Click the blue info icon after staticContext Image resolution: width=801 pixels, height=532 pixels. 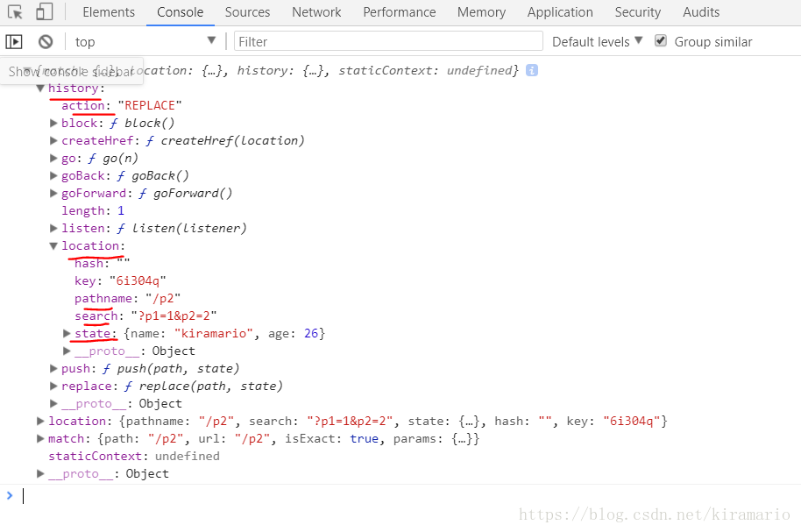tap(532, 70)
